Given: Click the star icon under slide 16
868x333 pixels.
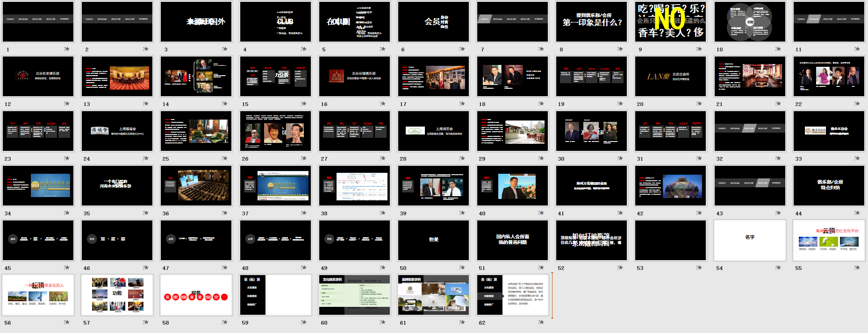Looking at the screenshot, I should [x=383, y=104].
